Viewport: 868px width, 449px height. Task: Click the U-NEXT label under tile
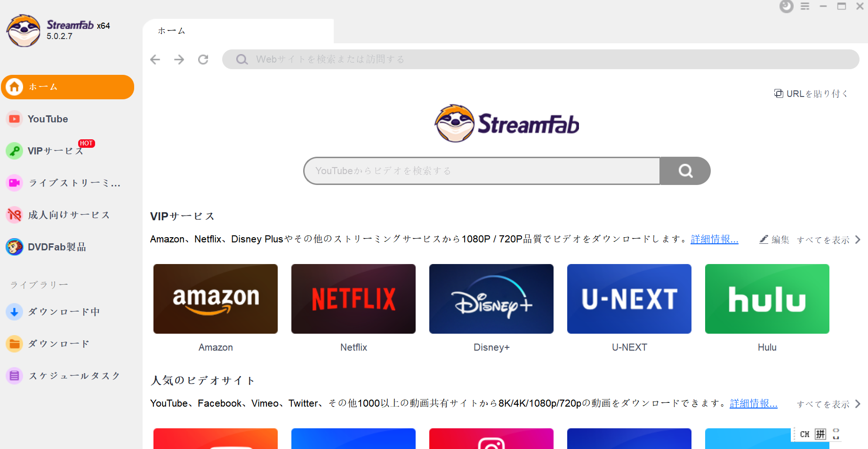tap(629, 347)
